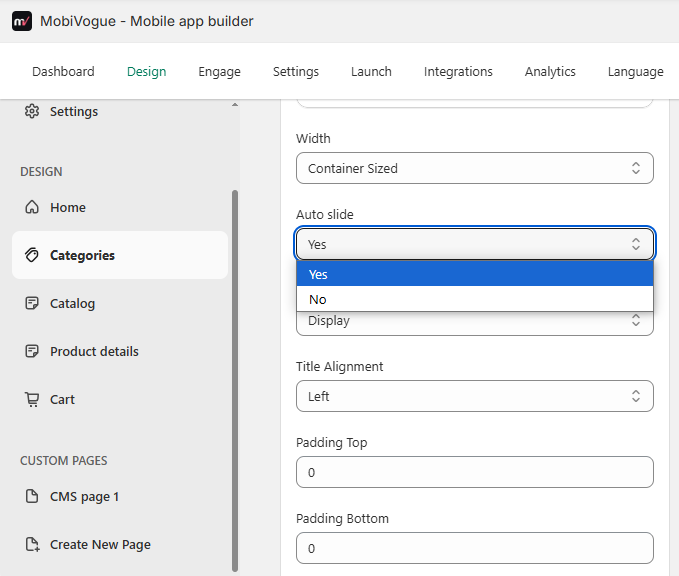Open the Product details page label
Image resolution: width=679 pixels, height=576 pixels.
click(94, 351)
